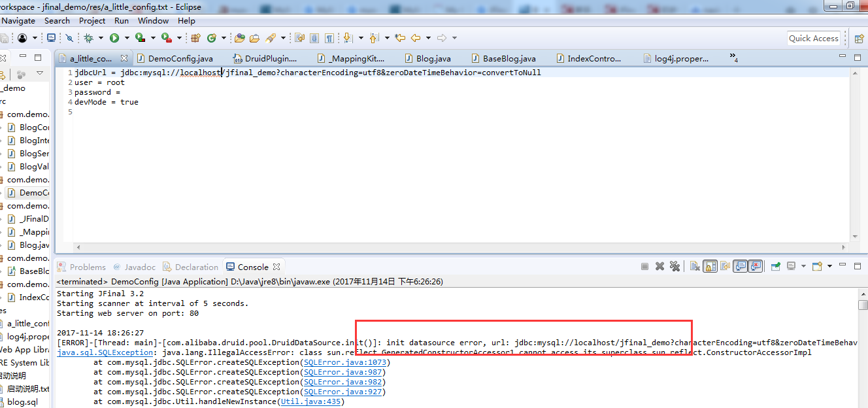Open the SQLError.java:927 stack trace link

click(x=343, y=392)
